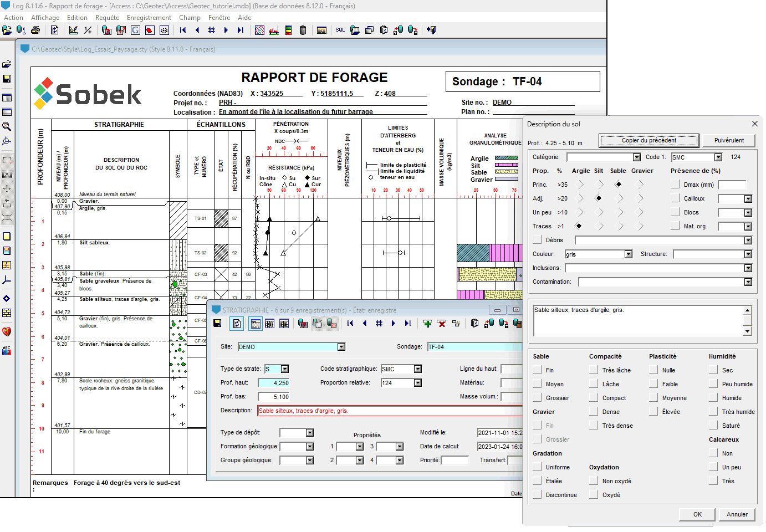
Task: Open the Affichage menu
Action: 45,18
